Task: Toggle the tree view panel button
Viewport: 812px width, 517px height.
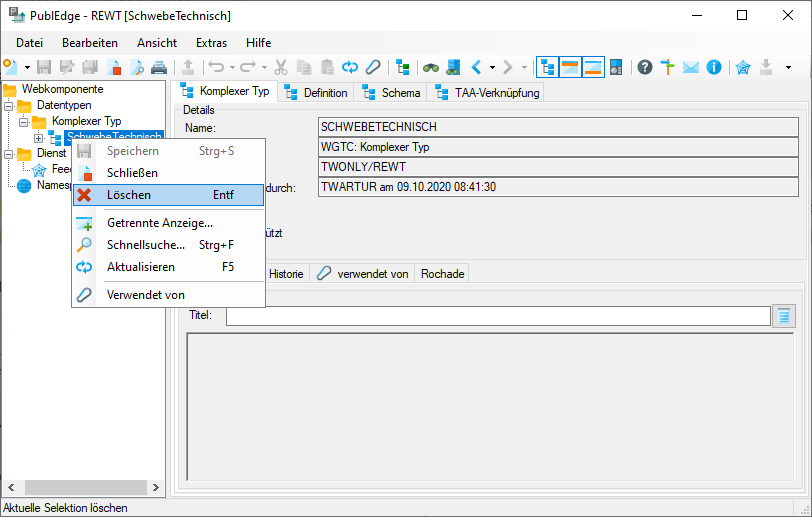Action: pyautogui.click(x=547, y=67)
